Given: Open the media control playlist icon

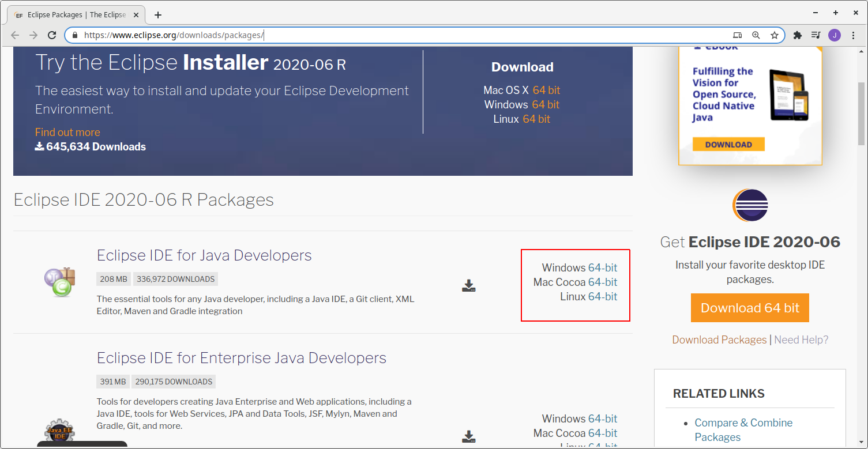Looking at the screenshot, I should click(x=816, y=35).
